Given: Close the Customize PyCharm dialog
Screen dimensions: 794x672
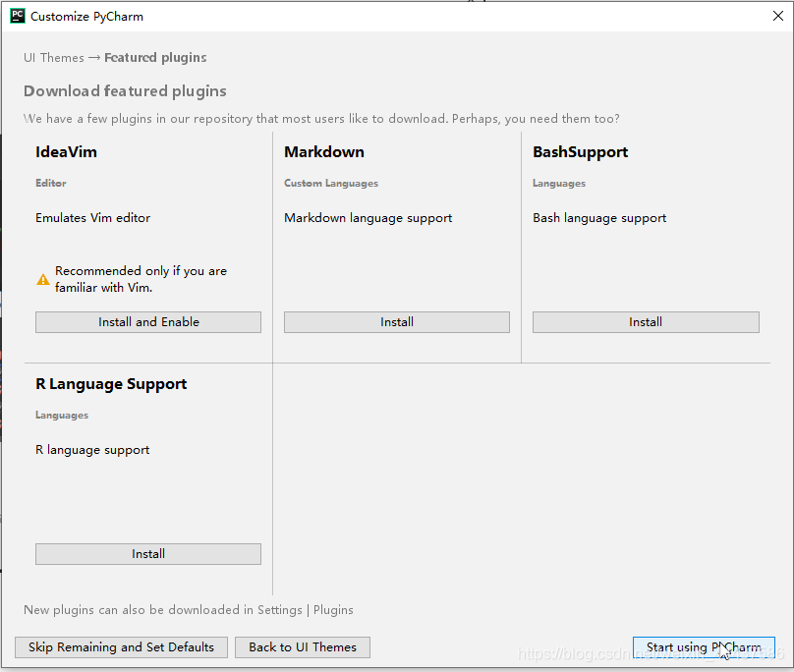Looking at the screenshot, I should (x=778, y=16).
